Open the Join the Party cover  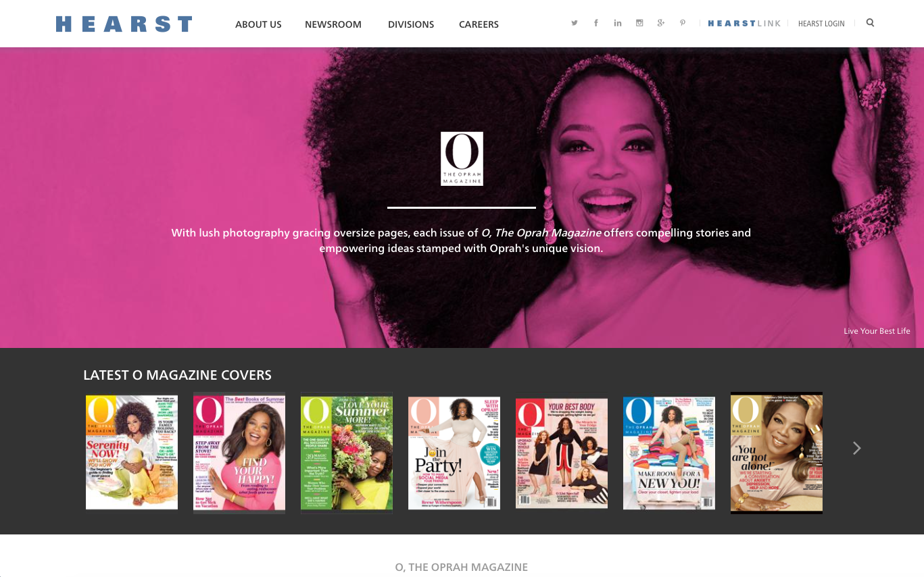(x=454, y=453)
